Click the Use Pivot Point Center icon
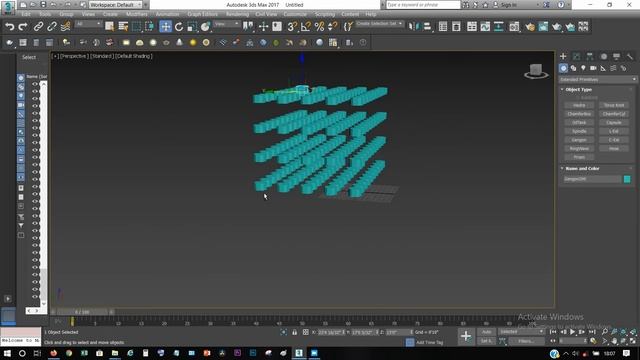 (x=248, y=27)
